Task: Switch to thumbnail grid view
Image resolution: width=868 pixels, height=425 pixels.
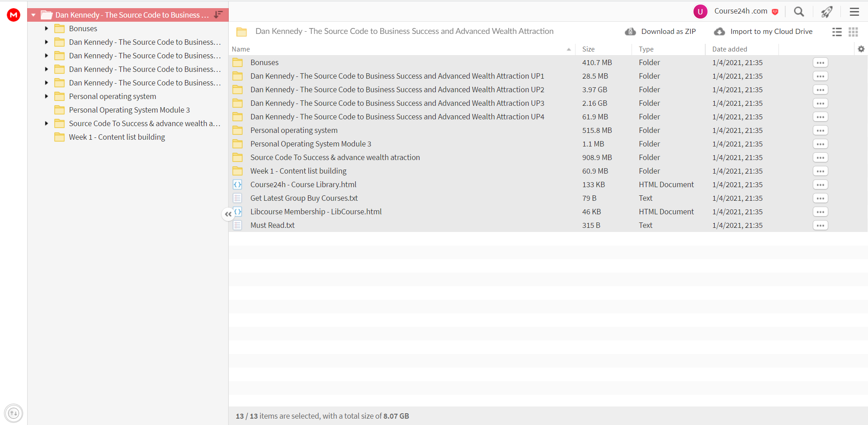Action: pyautogui.click(x=853, y=32)
